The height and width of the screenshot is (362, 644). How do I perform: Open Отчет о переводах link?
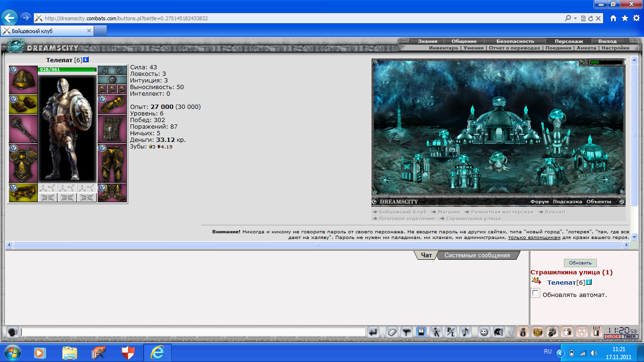514,48
